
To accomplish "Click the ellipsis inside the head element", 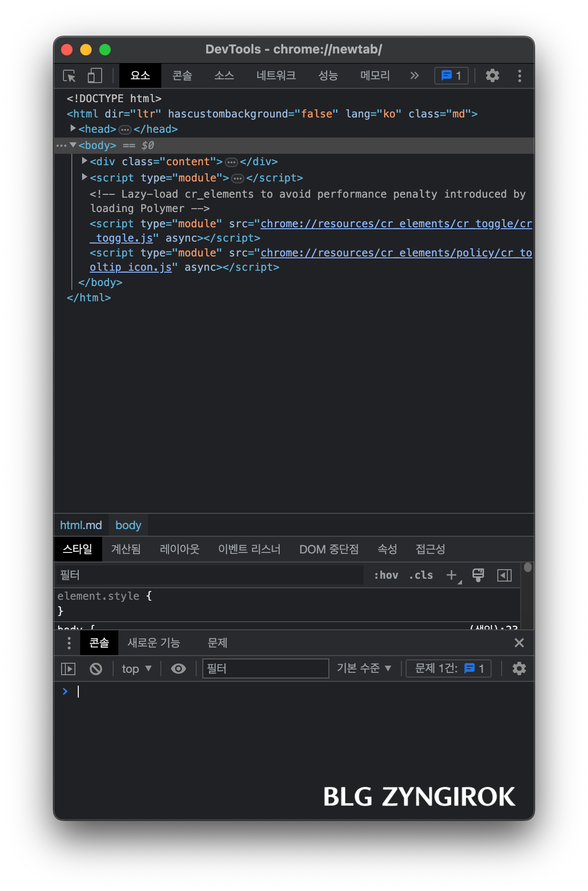I will [x=125, y=130].
